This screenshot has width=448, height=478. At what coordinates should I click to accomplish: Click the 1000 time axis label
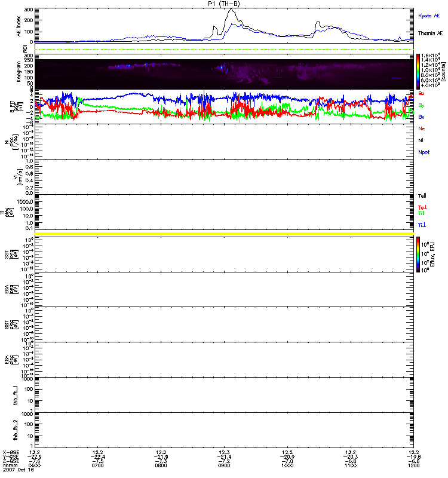287,465
